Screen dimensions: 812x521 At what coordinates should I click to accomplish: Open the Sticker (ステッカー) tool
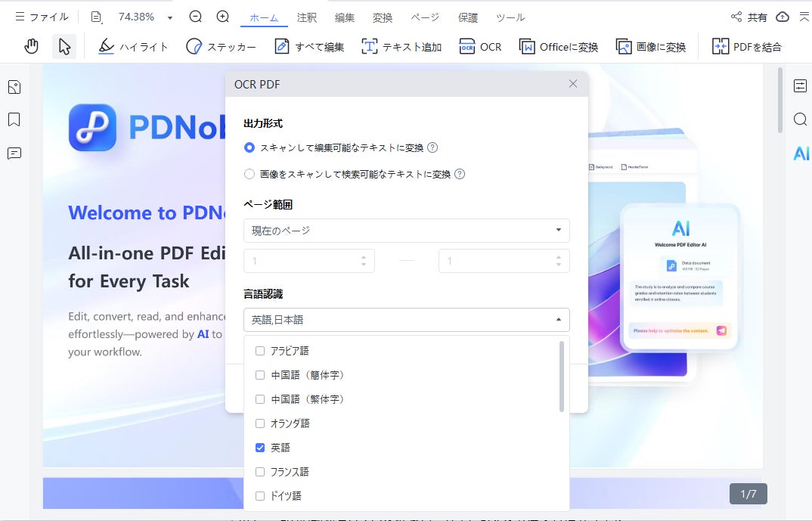point(221,47)
